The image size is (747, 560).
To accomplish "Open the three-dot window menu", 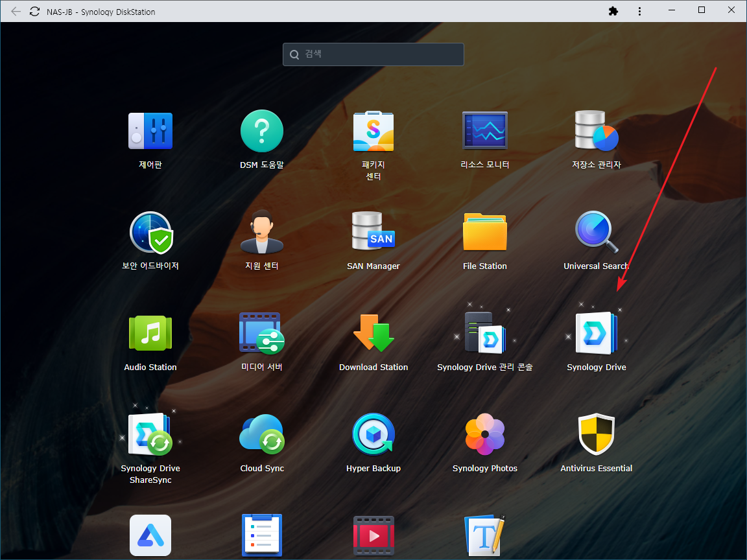I will [x=639, y=12].
